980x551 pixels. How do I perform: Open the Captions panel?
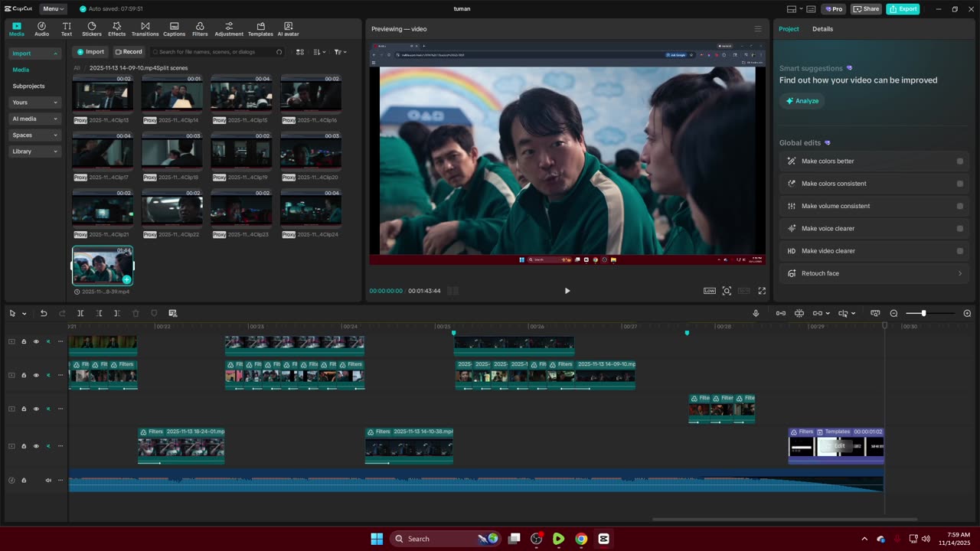(x=174, y=29)
